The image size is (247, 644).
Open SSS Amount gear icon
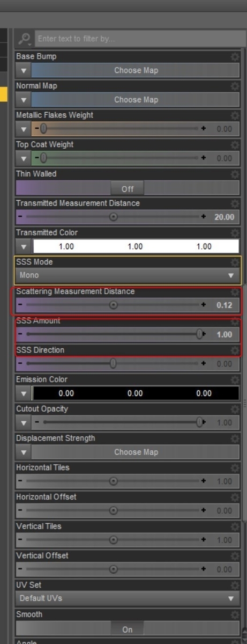coord(235,321)
